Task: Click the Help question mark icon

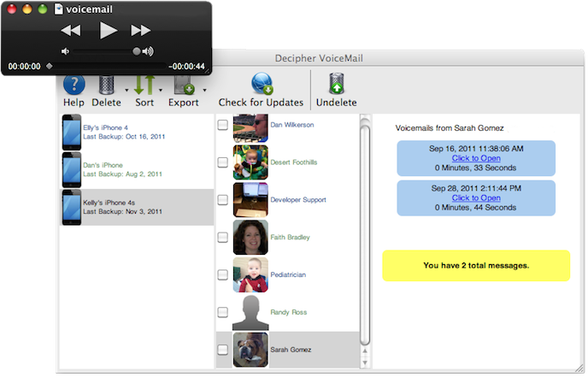Action: coord(73,85)
